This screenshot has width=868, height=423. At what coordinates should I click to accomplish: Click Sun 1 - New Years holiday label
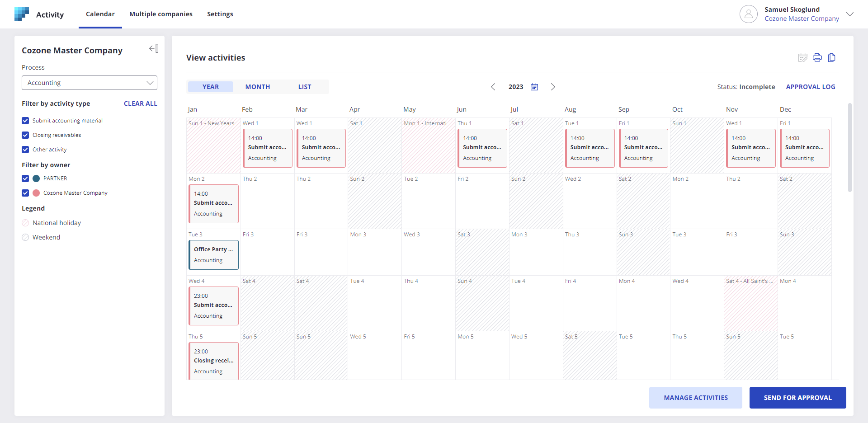click(x=213, y=123)
